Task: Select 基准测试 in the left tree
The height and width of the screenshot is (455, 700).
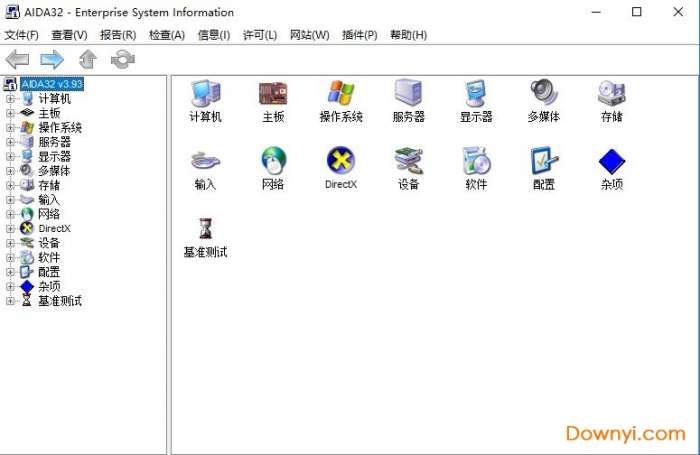Action: coord(60,301)
